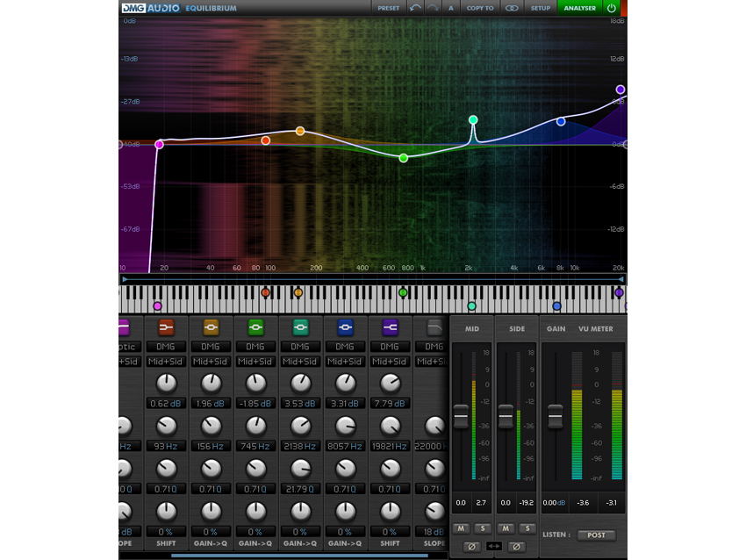Click the teal marker on the keyboard
The width and height of the screenshot is (746, 560).
471,306
